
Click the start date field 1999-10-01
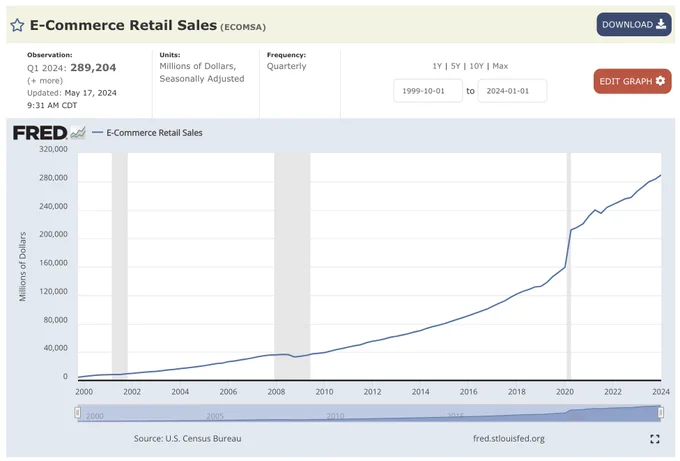pyautogui.click(x=428, y=91)
